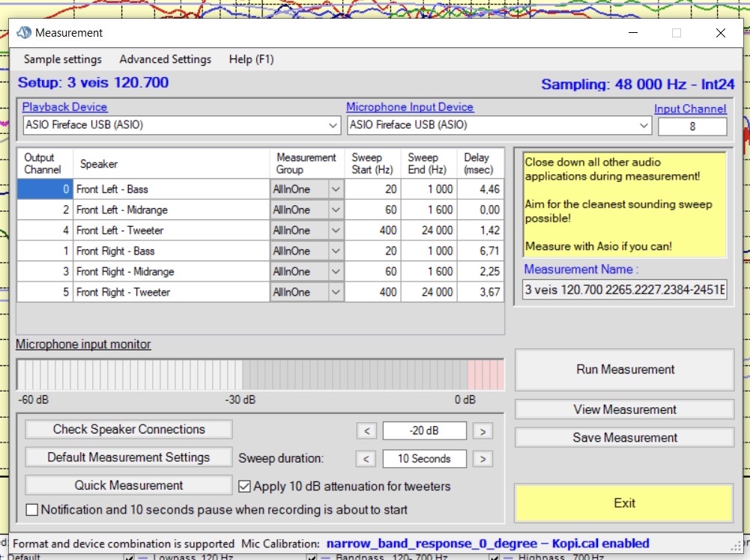Open Measurement Group dropdown for Front Left - Bass
Viewport: 750px width, 560px height.
336,189
